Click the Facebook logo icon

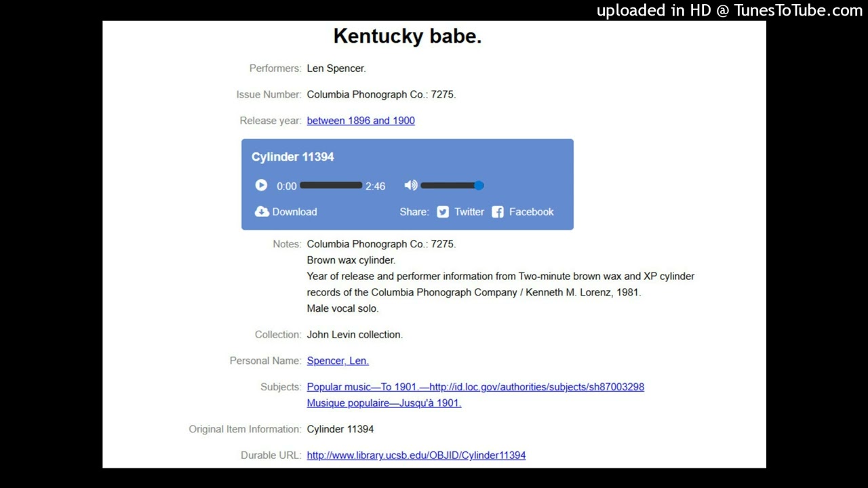pyautogui.click(x=498, y=211)
